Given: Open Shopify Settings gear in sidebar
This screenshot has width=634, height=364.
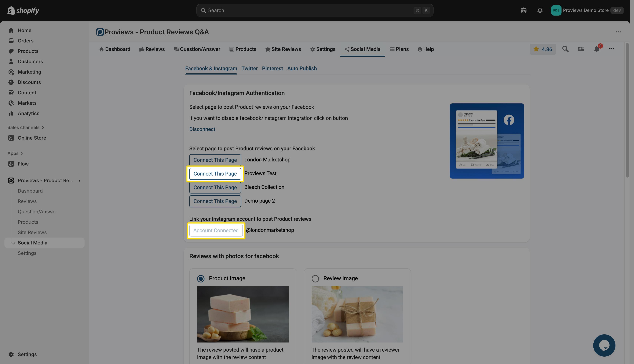Looking at the screenshot, I should pyautogui.click(x=11, y=354).
